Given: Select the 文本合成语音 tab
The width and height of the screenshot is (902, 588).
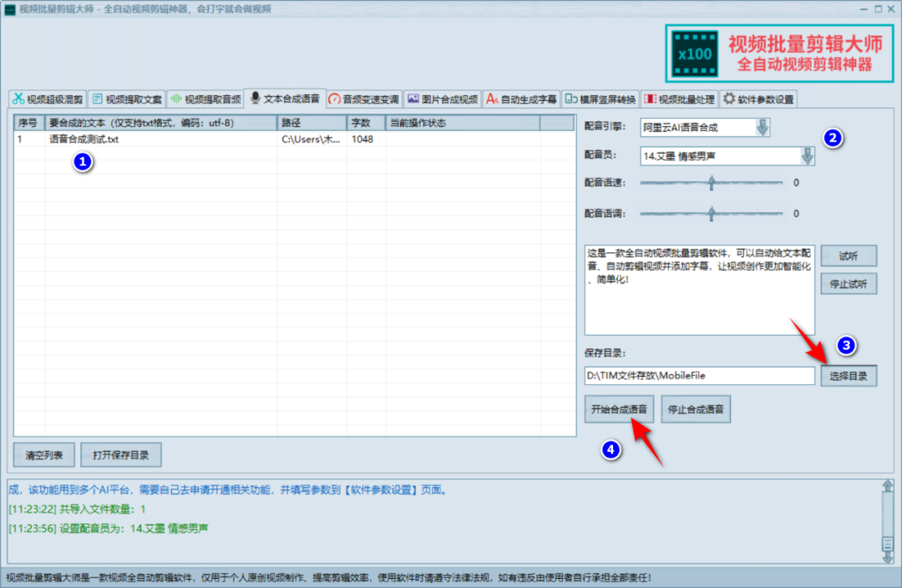Looking at the screenshot, I should point(286,99).
